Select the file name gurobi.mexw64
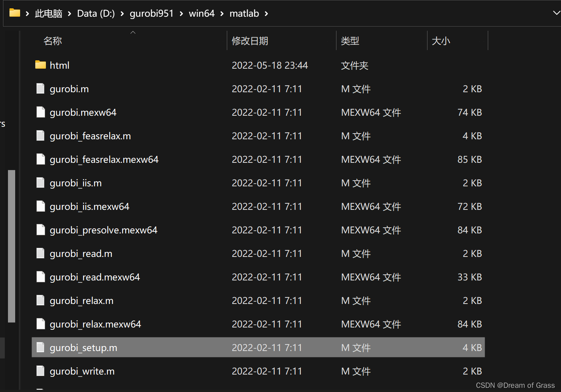 point(83,112)
